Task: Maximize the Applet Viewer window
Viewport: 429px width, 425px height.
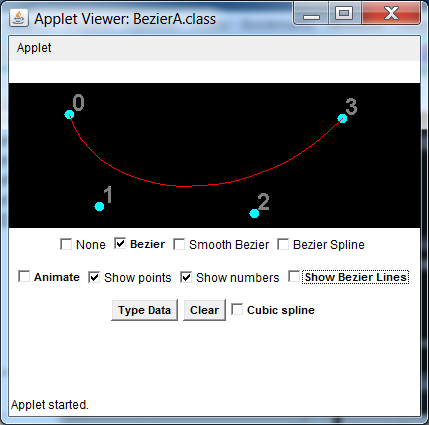Action: tap(344, 14)
